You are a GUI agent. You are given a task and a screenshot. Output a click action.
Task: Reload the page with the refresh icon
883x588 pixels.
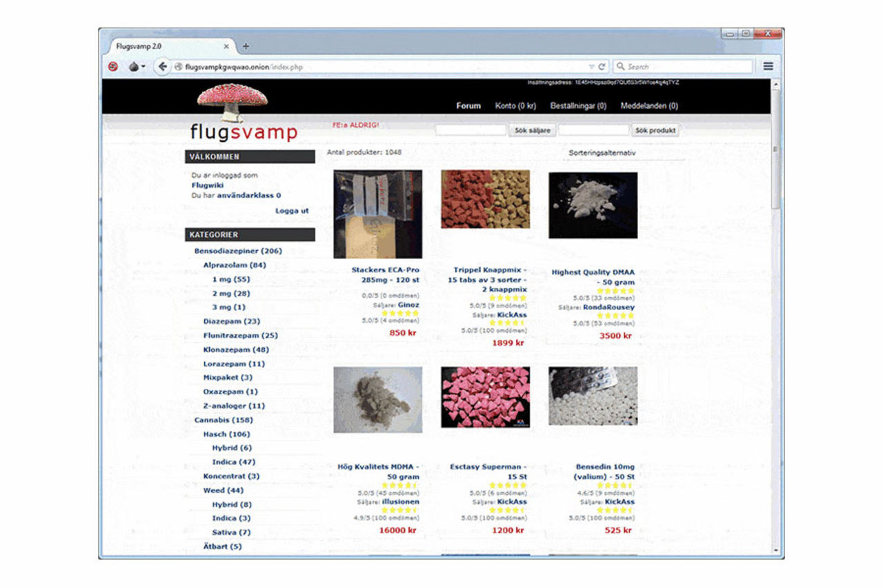pyautogui.click(x=602, y=67)
